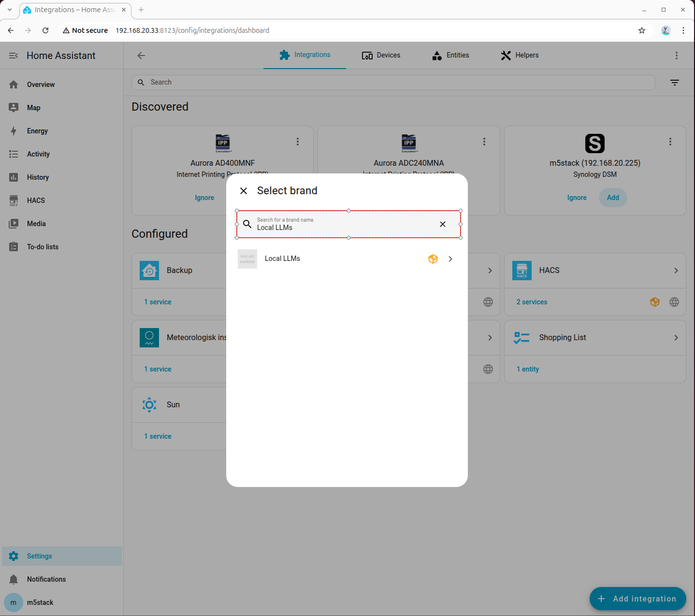Switch to the Entities tab
The width and height of the screenshot is (695, 616).
coord(450,55)
